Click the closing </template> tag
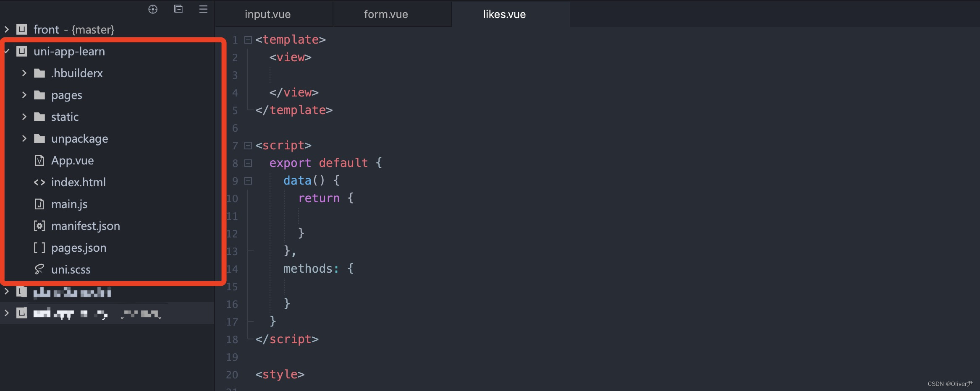Screen dimensions: 980x391 pos(294,110)
